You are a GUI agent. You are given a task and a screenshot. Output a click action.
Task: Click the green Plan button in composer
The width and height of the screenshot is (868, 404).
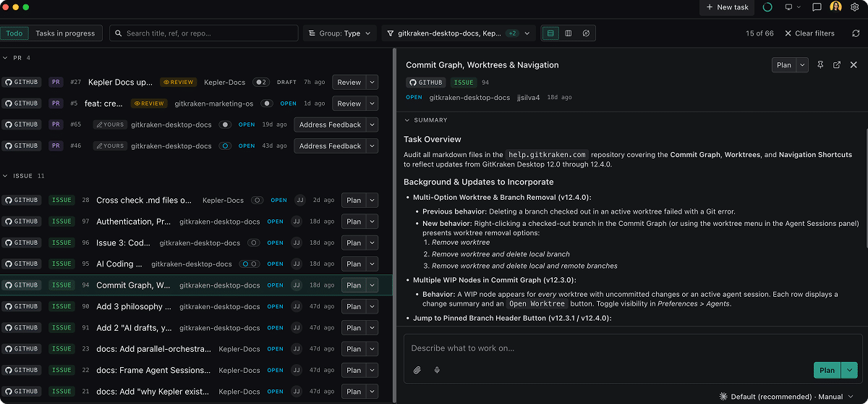(x=827, y=370)
